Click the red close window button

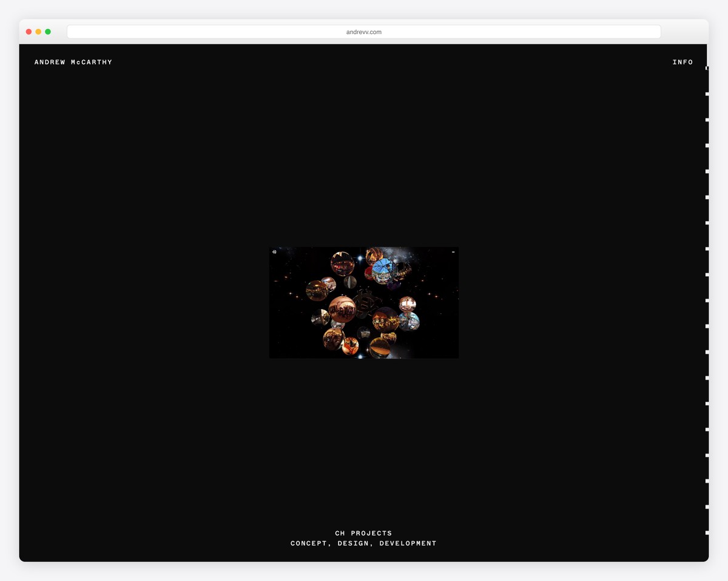(x=29, y=32)
